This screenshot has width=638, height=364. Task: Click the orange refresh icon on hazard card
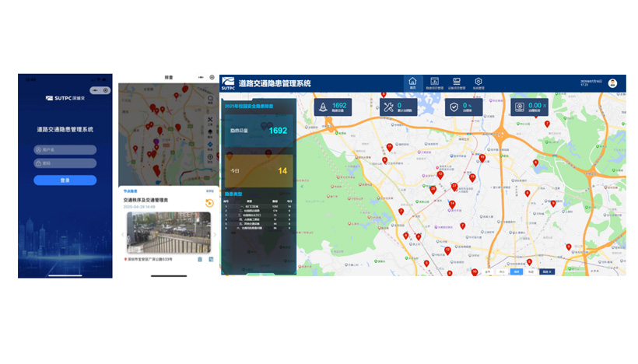click(209, 204)
